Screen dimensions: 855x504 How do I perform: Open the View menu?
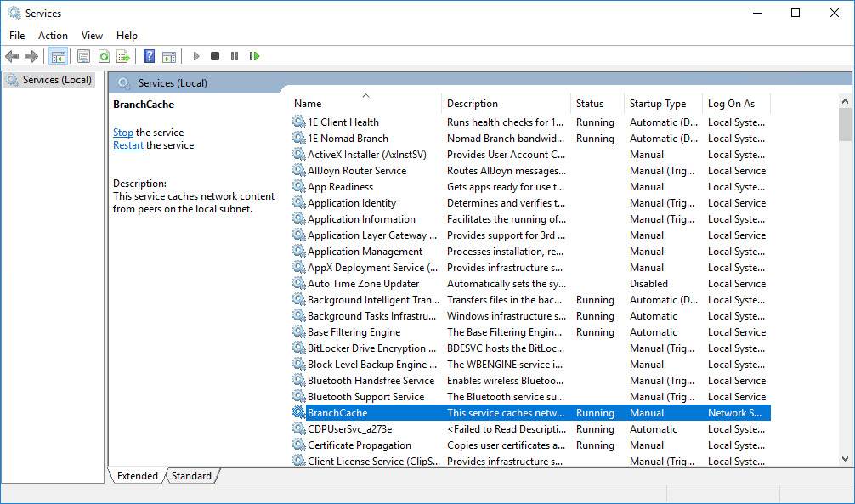(92, 35)
